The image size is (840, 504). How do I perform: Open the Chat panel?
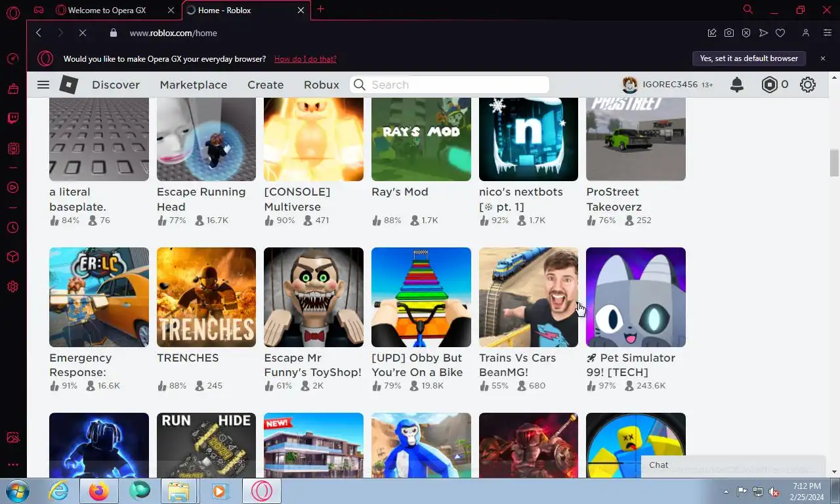click(x=732, y=465)
